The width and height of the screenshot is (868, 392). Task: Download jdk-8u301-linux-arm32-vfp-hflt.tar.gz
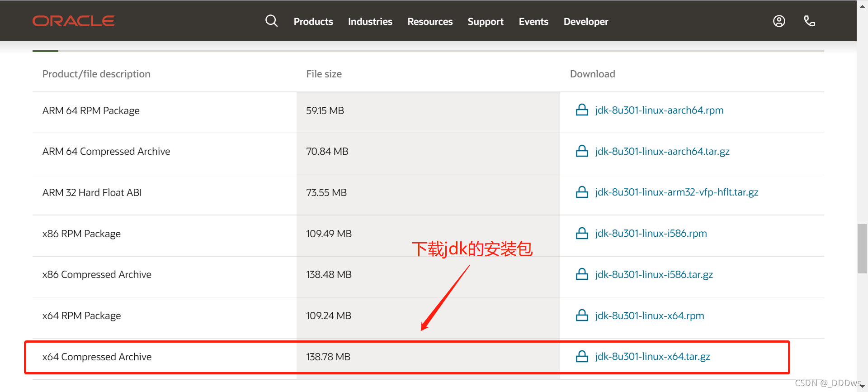coord(677,192)
